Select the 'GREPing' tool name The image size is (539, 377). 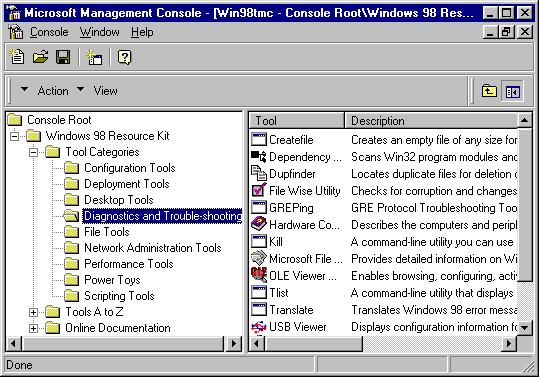(x=291, y=208)
